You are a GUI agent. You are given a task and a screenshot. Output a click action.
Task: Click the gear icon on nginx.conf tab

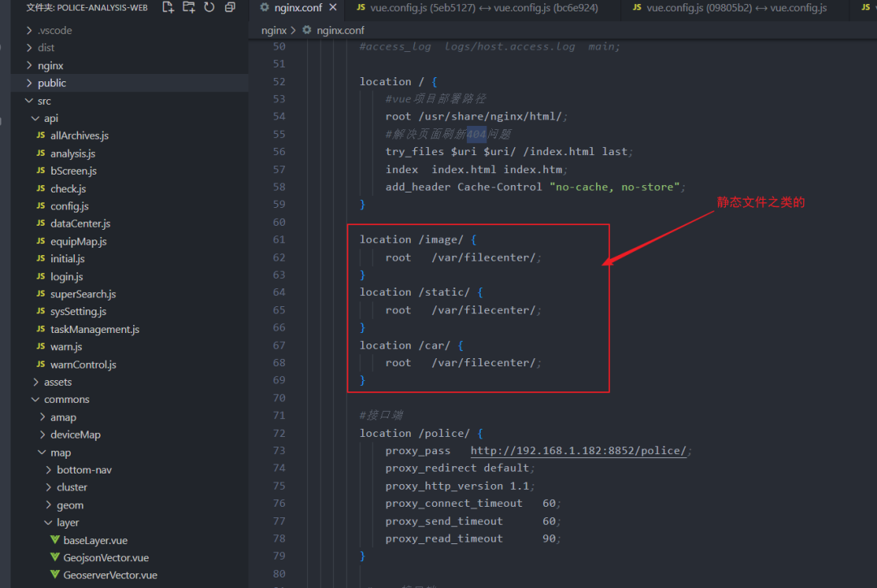pos(264,8)
